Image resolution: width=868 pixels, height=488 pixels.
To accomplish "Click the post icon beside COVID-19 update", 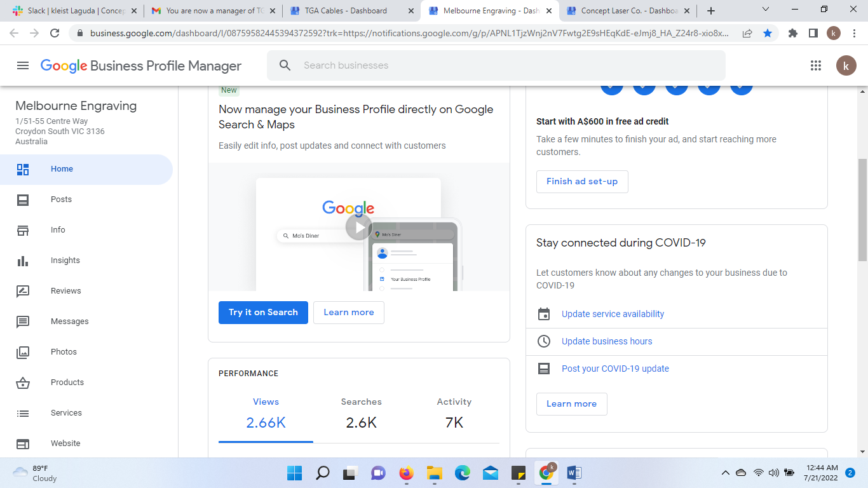I will click(x=544, y=369).
